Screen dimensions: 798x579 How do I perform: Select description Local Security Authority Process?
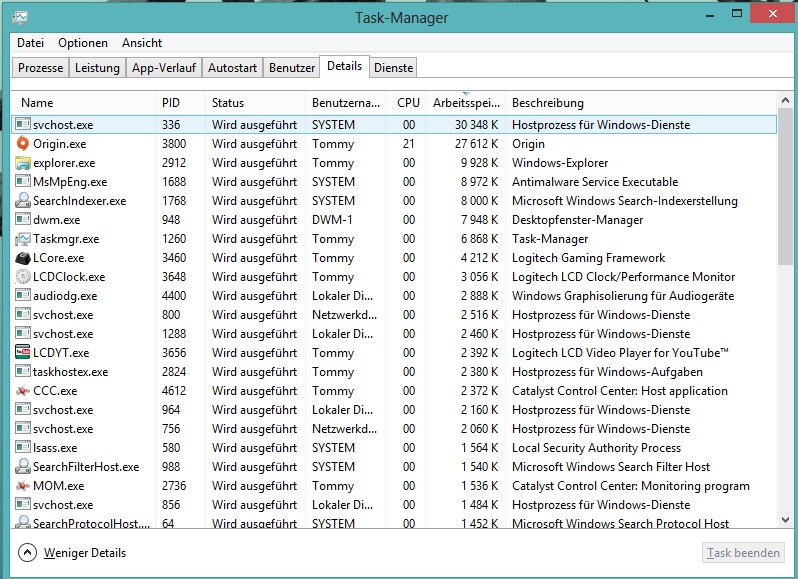click(x=596, y=448)
